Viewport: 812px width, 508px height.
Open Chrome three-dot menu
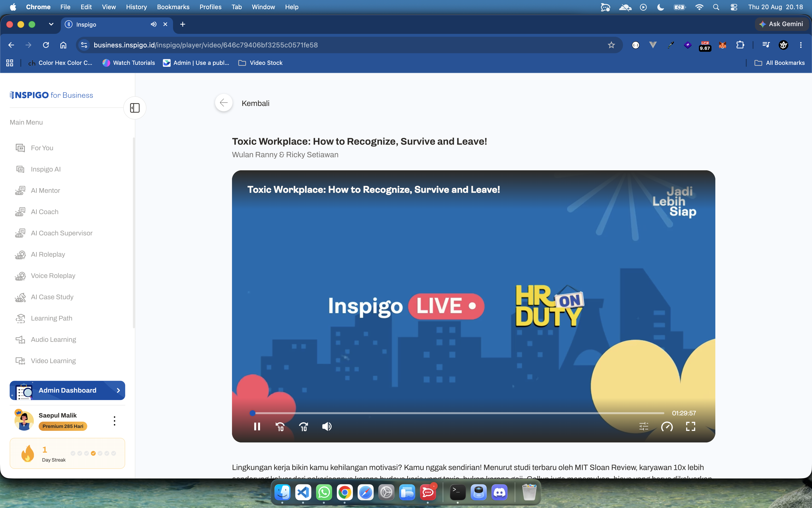click(801, 45)
